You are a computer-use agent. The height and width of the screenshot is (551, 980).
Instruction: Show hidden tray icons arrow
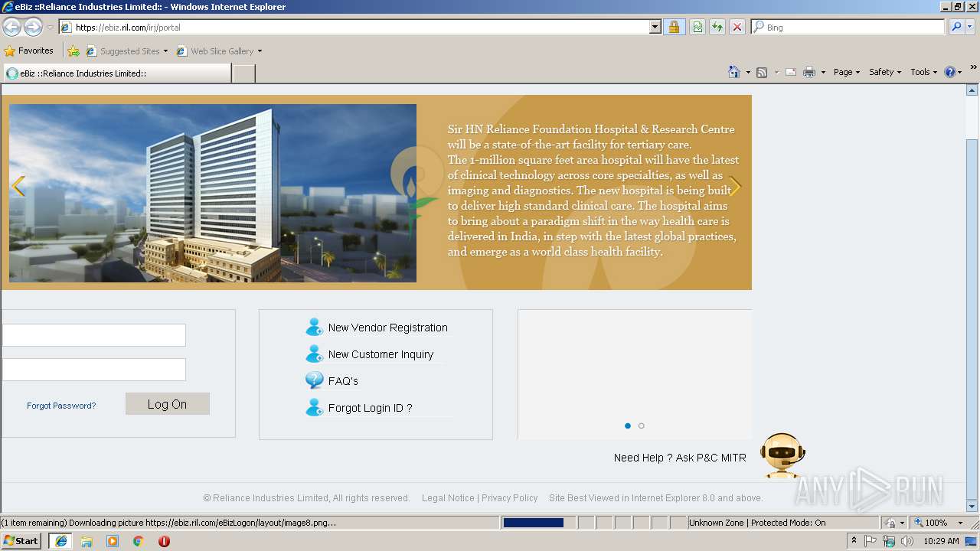(x=854, y=541)
